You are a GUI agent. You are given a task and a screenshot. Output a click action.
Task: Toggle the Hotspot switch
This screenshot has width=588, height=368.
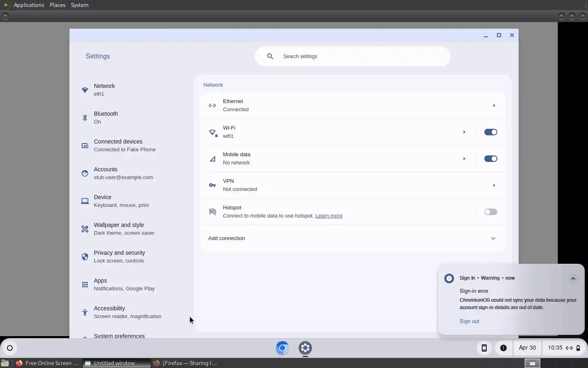point(490,212)
